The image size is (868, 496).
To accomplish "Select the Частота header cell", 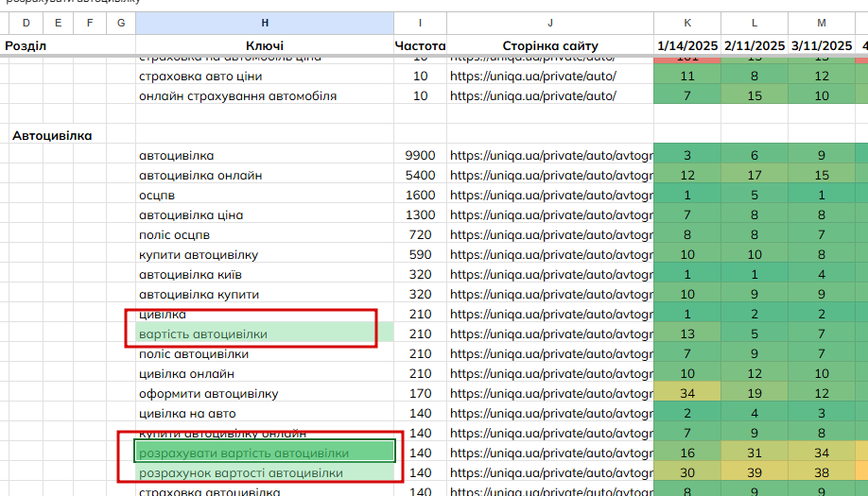I will pyautogui.click(x=420, y=45).
